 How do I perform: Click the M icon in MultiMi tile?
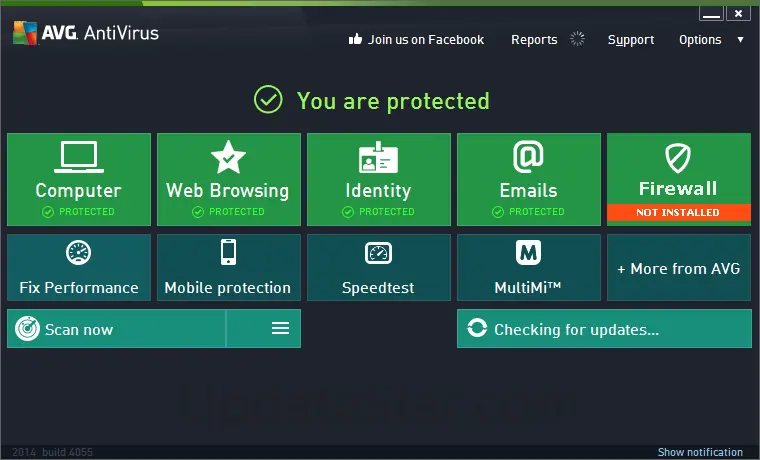(528, 252)
